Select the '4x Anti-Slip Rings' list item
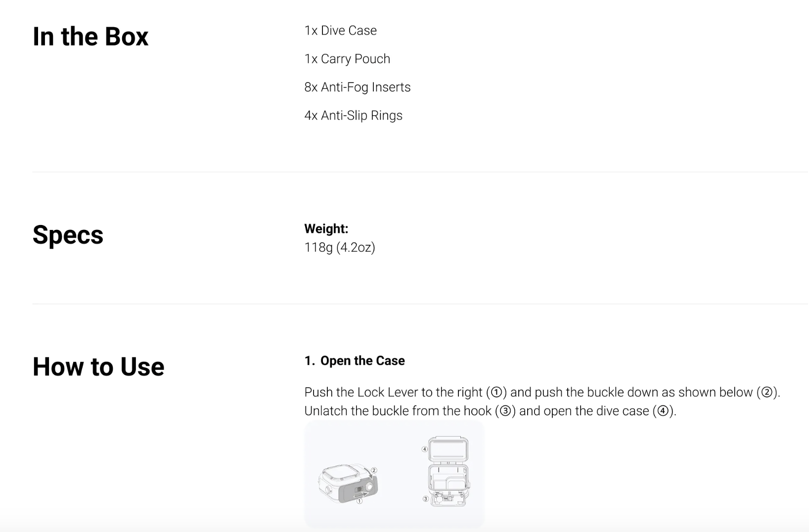809x532 pixels. pyautogui.click(x=354, y=115)
